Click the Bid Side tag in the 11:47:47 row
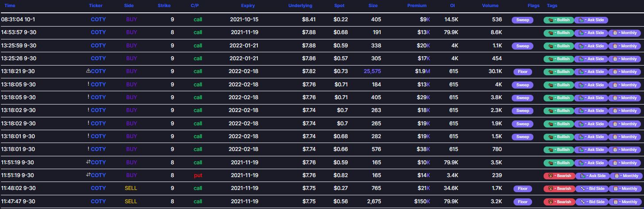644x209 pixels. click(x=592, y=201)
